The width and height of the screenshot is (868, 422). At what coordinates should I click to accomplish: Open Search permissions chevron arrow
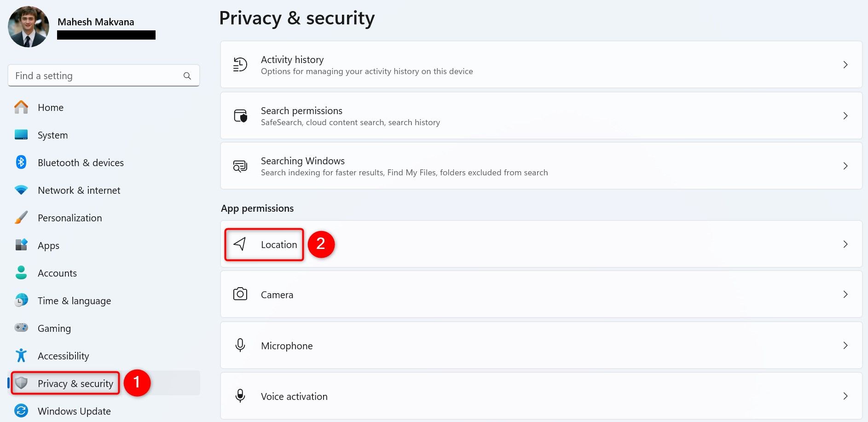pos(845,116)
